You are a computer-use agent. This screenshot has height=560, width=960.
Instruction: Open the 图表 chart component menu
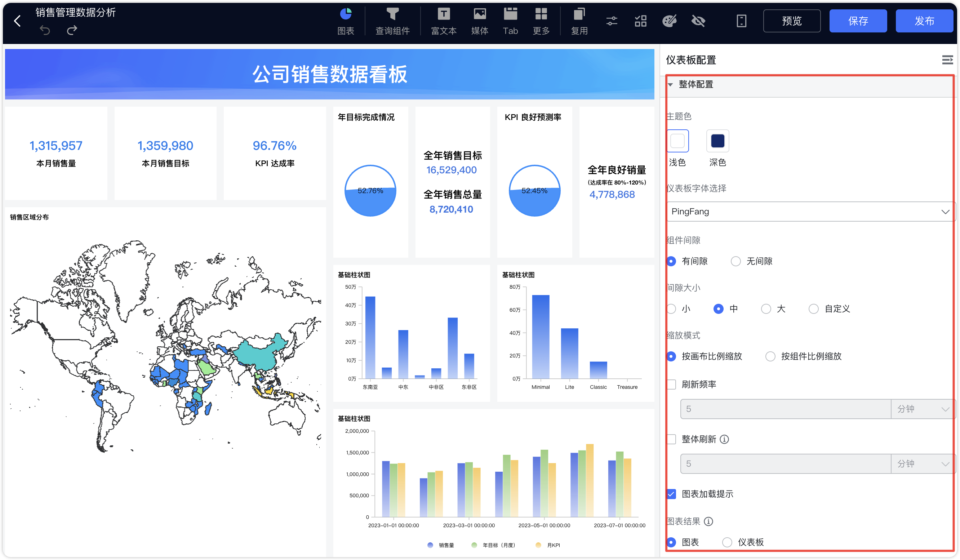346,21
